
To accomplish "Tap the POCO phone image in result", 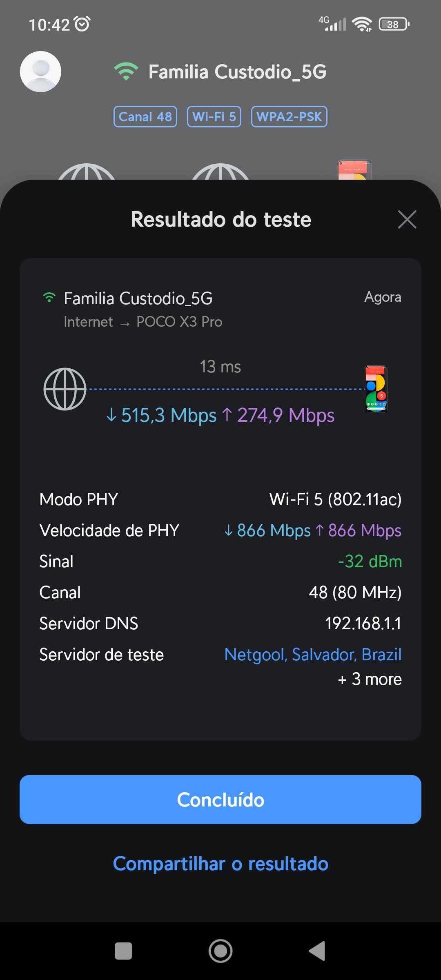I will [376, 389].
